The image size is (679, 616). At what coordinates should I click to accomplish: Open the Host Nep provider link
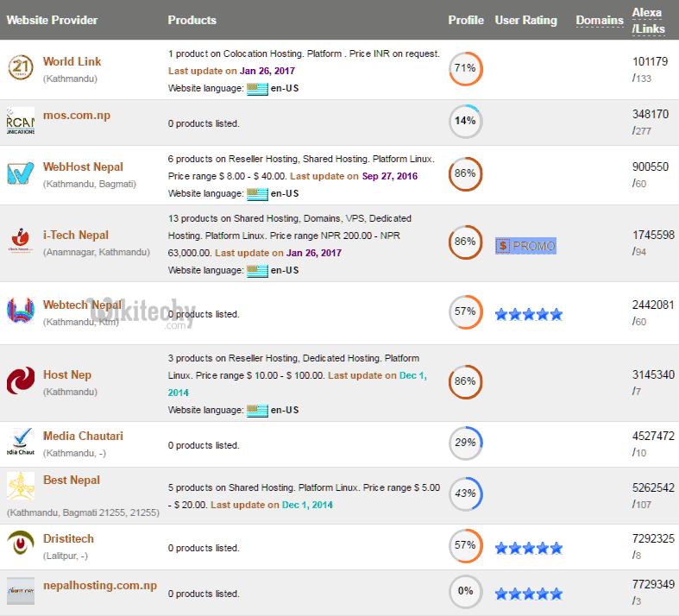coord(67,375)
